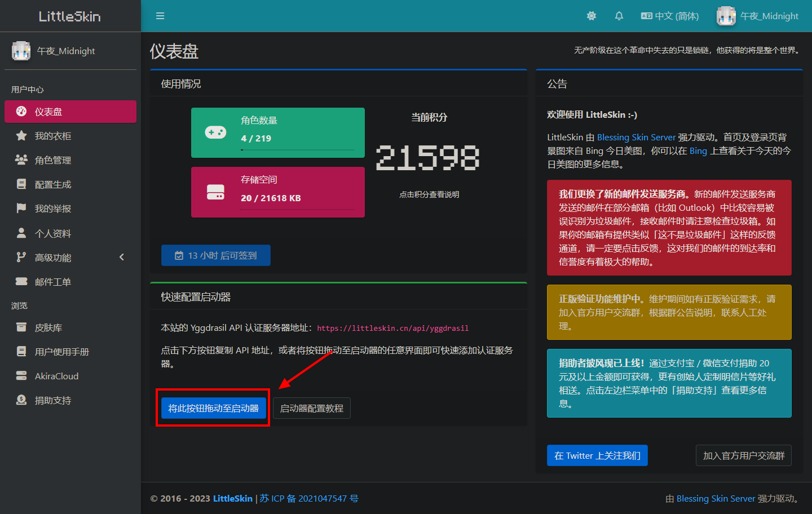This screenshot has width=812, height=514.
Task: Open the 皮肤库 menu item
Action: (70, 327)
